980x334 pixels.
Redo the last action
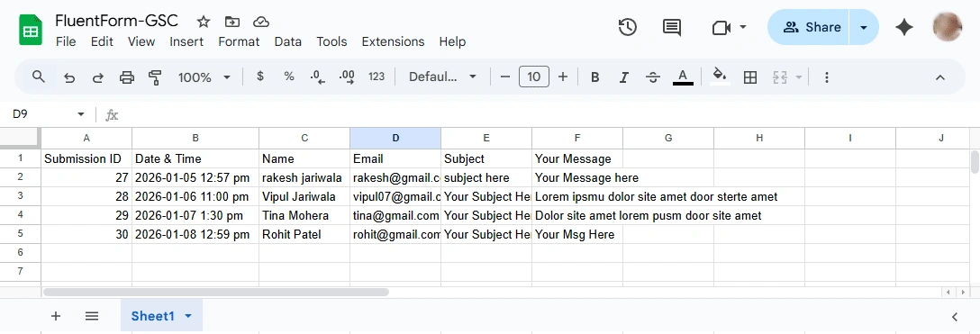pyautogui.click(x=98, y=77)
